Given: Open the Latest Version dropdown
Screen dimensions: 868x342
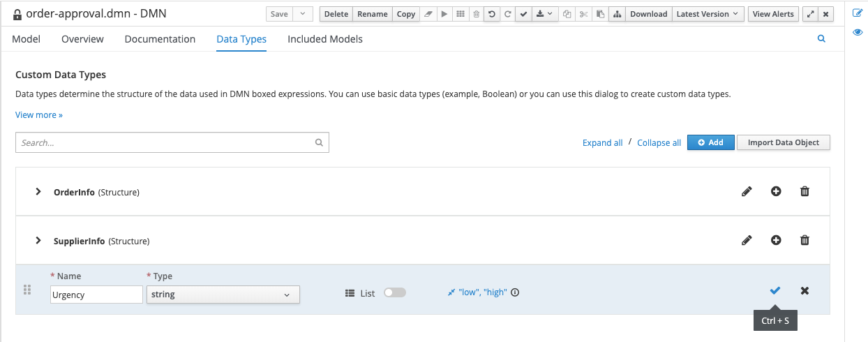Looking at the screenshot, I should click(x=709, y=14).
